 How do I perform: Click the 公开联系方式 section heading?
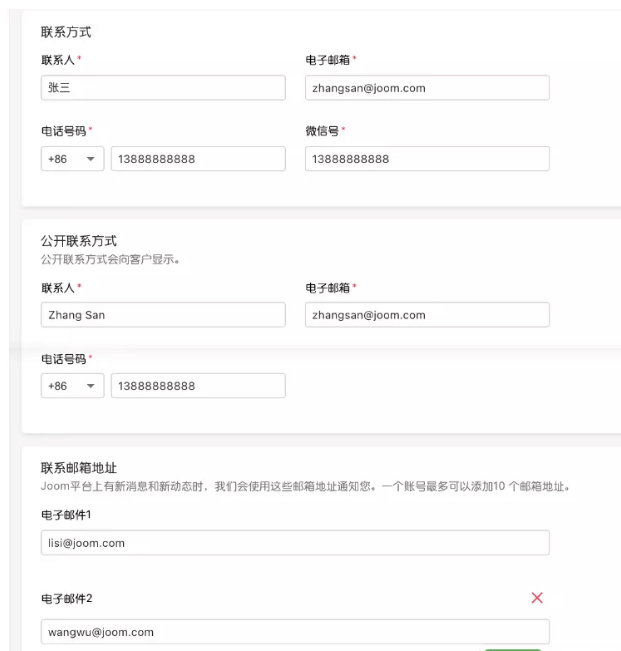79,241
